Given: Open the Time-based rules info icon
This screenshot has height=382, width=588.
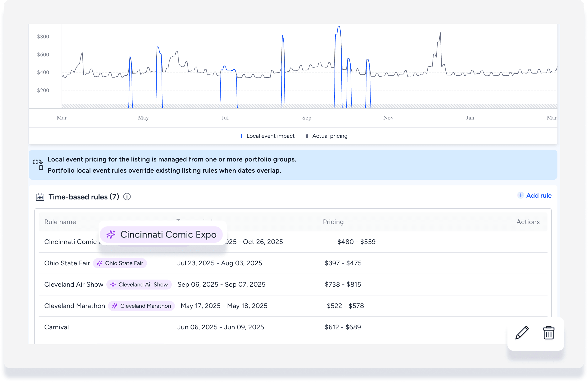Looking at the screenshot, I should coord(127,197).
